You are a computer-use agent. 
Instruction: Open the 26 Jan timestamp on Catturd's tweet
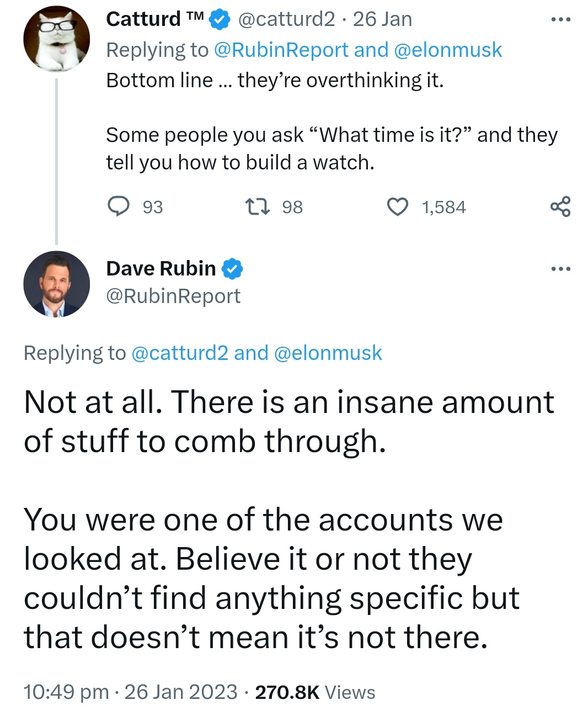point(382,19)
